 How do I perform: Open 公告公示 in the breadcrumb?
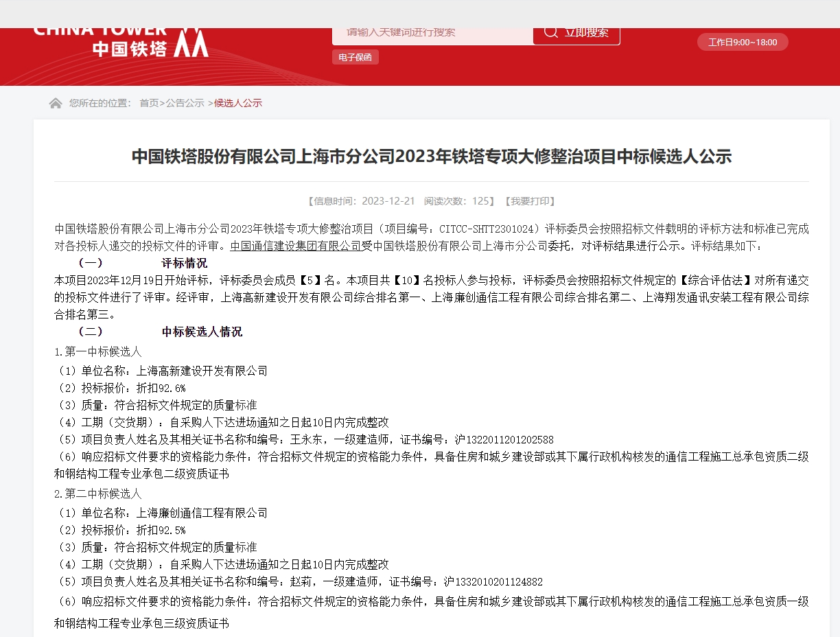185,103
